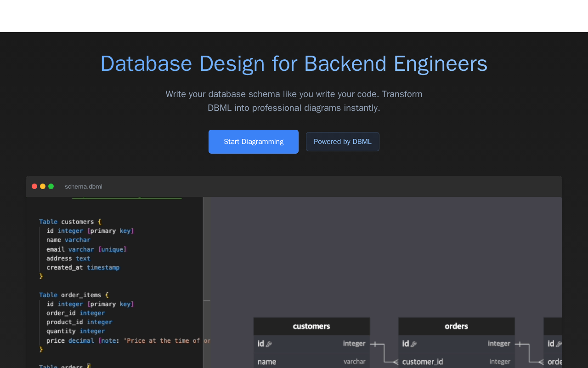The height and width of the screenshot is (368, 588).
Task: Click the name row in customers table
Action: [x=311, y=362]
